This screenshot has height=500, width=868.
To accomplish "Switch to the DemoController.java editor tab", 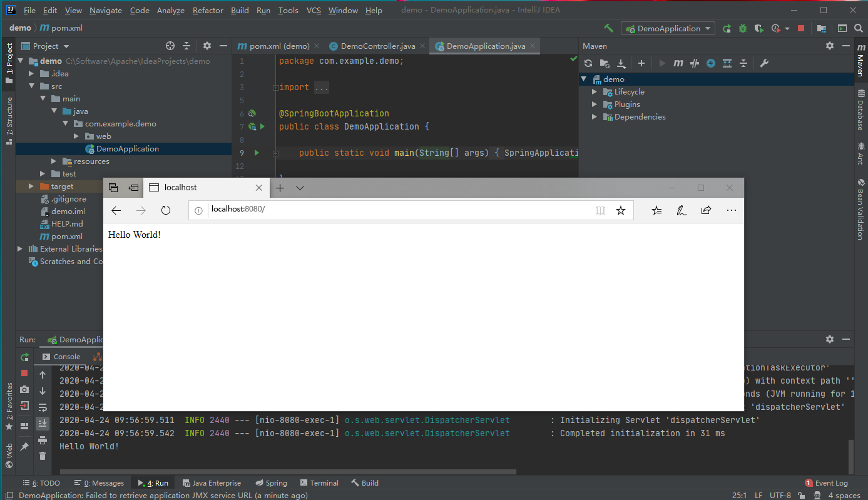I will 377,46.
